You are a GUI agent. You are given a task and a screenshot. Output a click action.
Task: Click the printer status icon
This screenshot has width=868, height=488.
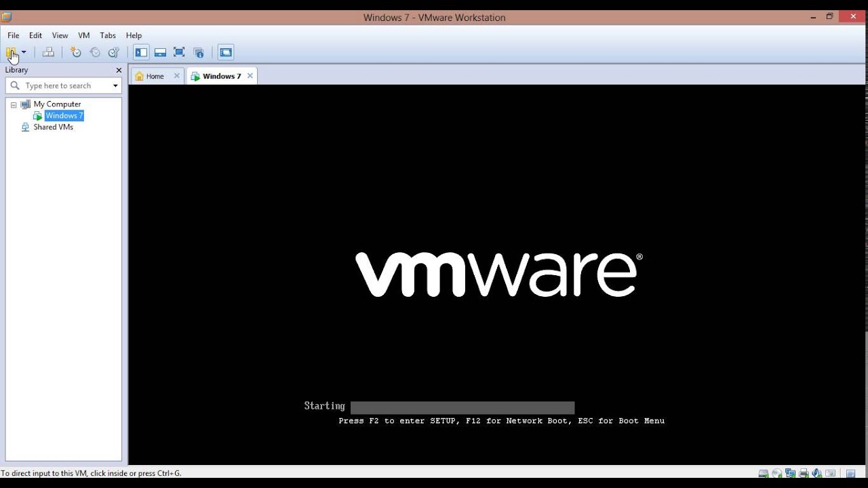pos(804,474)
